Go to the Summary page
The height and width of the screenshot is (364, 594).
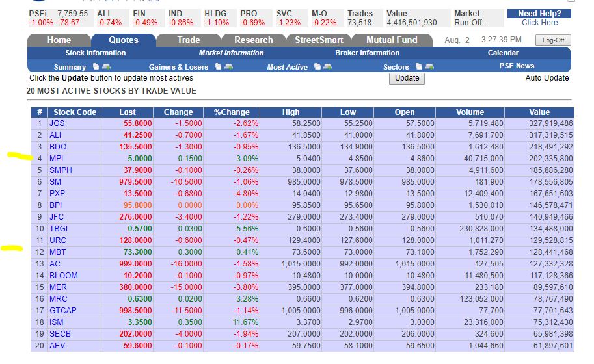click(70, 67)
